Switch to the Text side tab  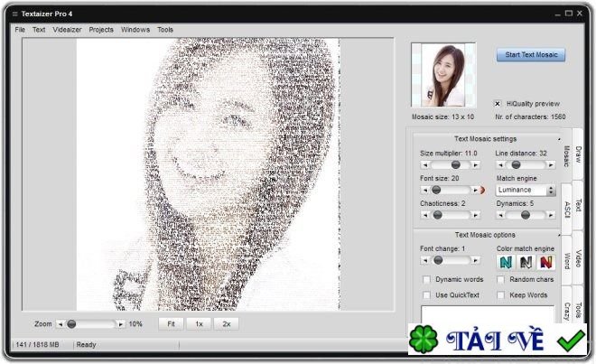point(578,205)
